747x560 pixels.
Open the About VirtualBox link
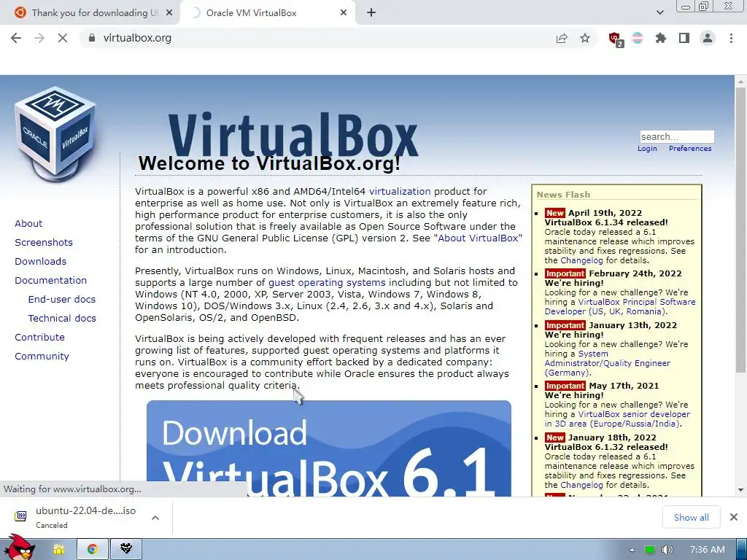pyautogui.click(x=478, y=238)
